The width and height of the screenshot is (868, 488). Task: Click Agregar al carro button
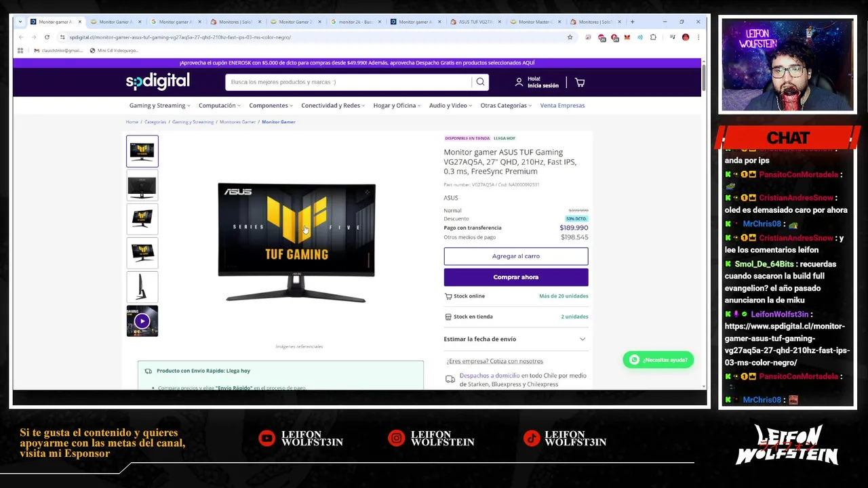pos(515,256)
